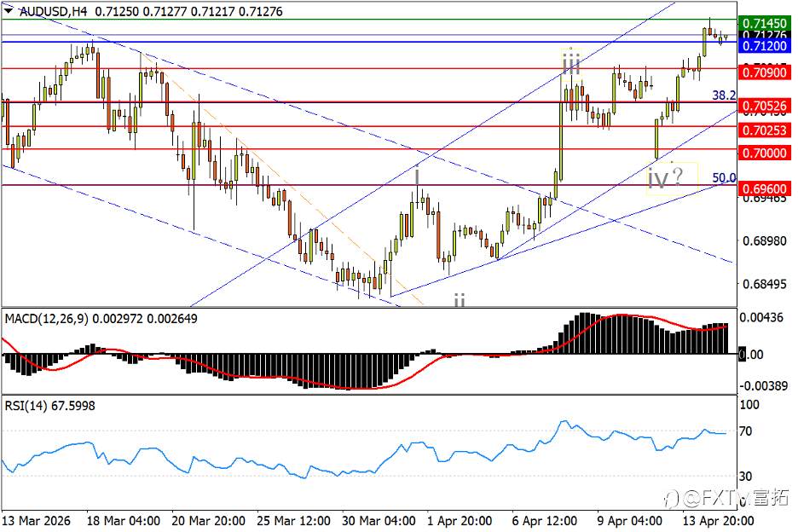Viewport: 798px width, 532px height.
Task: Select the blue 0.71200 price label
Action: click(x=764, y=46)
